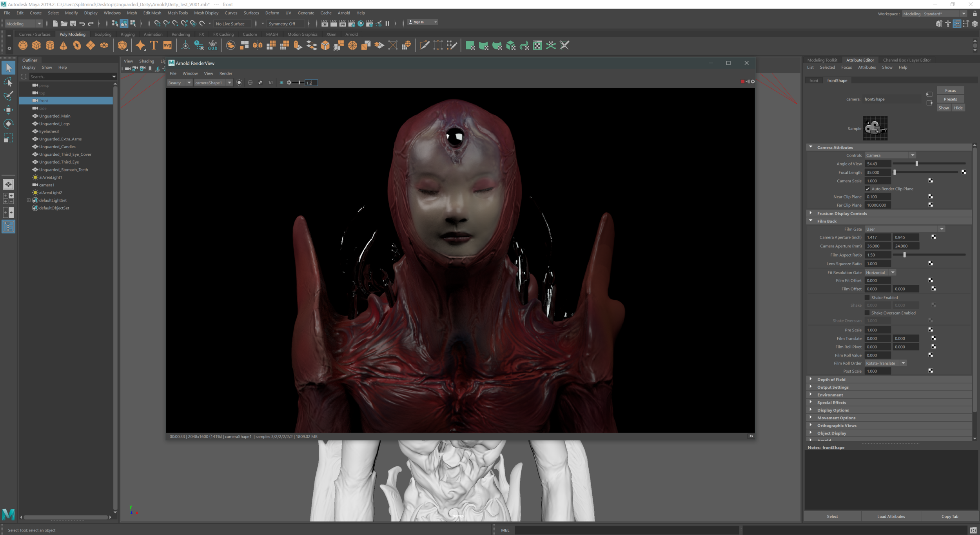The height and width of the screenshot is (535, 980).
Task: Click the Load Attributes button
Action: coord(891,516)
